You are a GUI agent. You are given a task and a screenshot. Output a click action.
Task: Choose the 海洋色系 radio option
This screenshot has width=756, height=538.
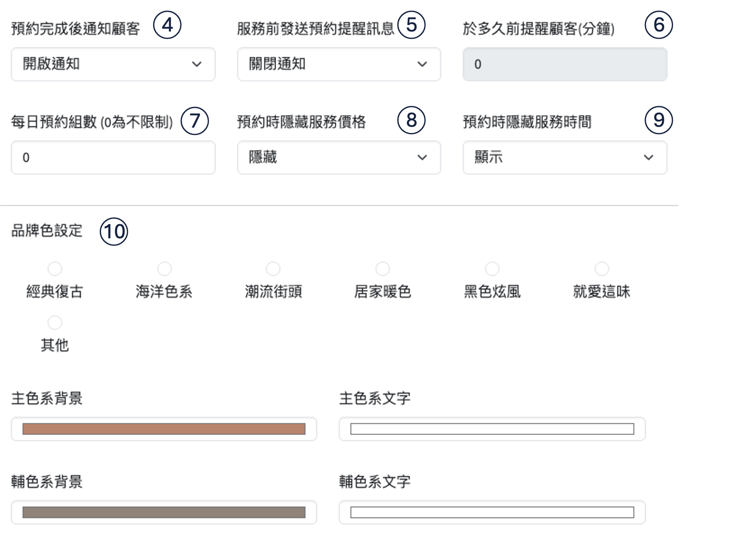tap(164, 269)
